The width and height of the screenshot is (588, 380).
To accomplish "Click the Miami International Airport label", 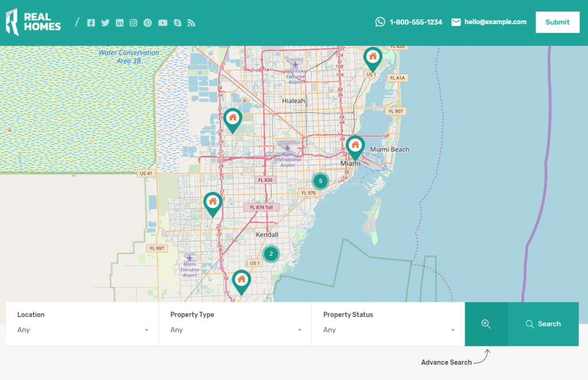I will click(x=288, y=160).
